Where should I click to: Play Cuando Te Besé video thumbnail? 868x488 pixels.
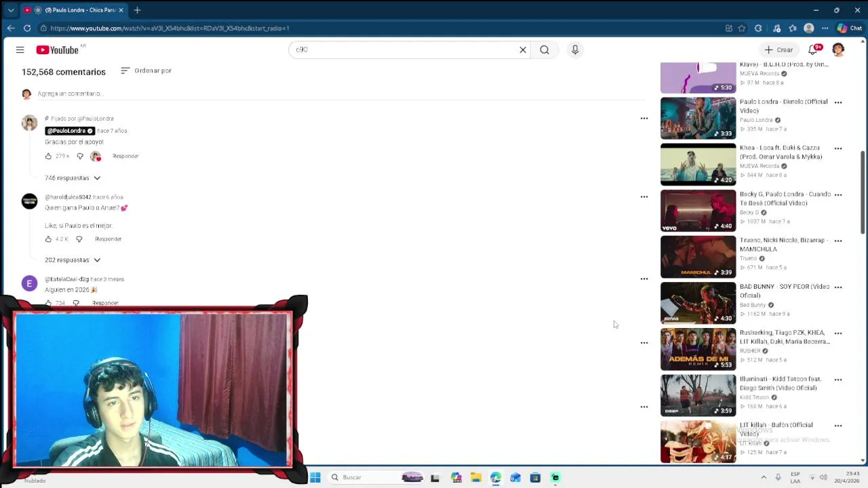(x=698, y=210)
